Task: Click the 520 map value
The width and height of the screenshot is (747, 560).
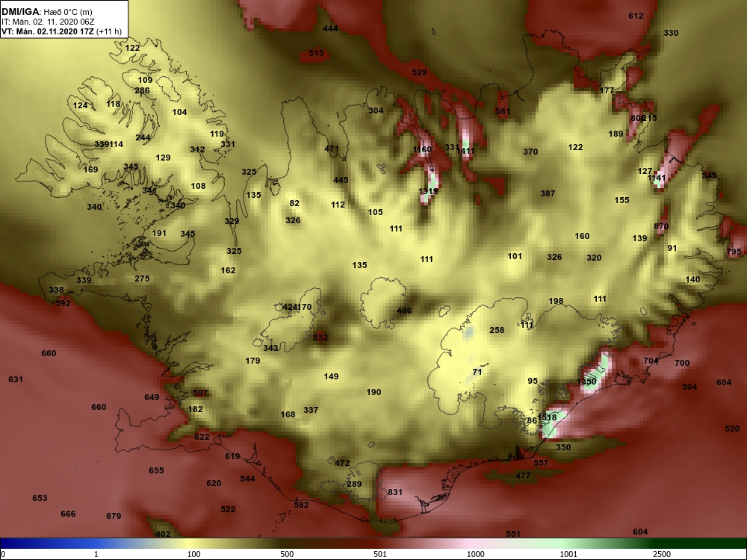Action: [732, 429]
